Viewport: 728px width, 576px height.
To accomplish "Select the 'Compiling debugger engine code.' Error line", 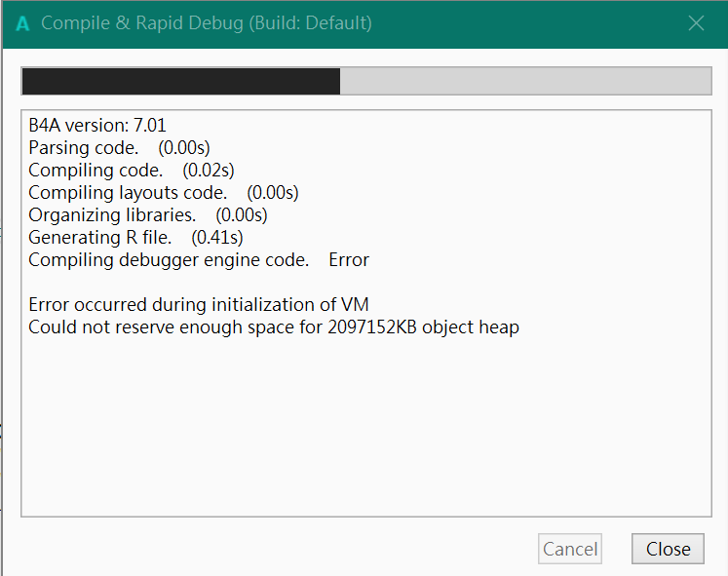I will point(199,260).
